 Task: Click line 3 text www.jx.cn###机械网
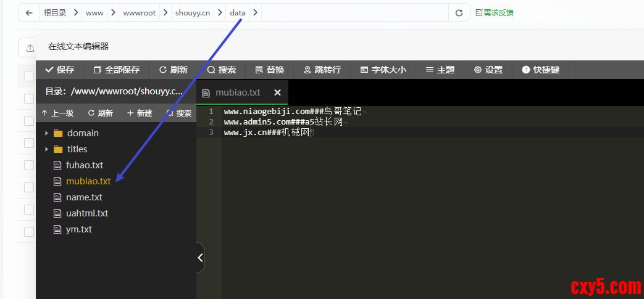coord(267,133)
